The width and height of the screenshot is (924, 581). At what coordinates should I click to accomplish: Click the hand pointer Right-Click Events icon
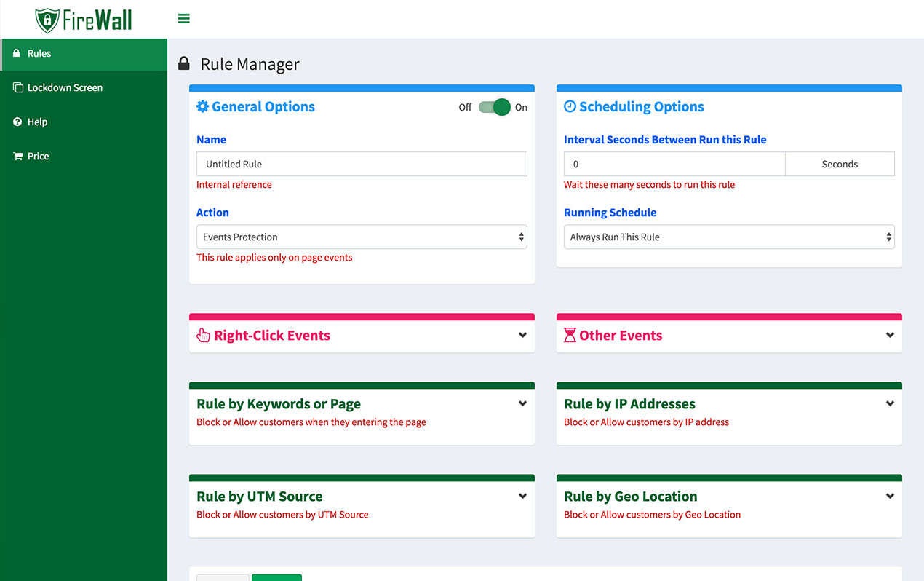point(204,336)
